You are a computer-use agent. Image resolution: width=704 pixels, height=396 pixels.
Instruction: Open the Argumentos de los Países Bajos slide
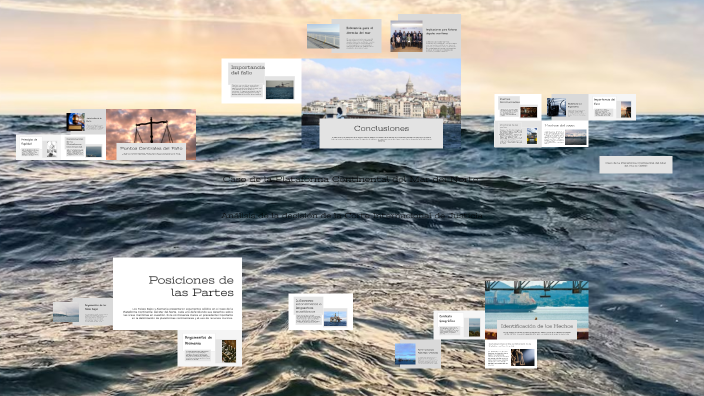[83, 311]
